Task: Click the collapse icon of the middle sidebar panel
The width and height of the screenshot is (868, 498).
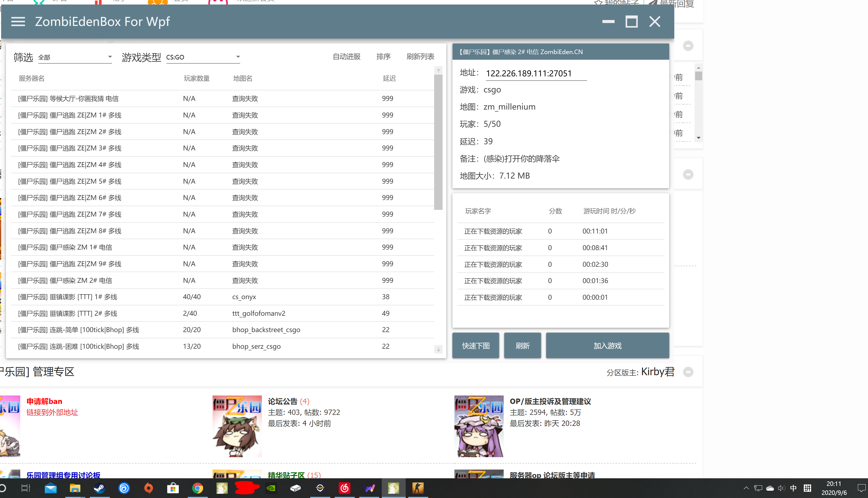Action: coord(688,174)
